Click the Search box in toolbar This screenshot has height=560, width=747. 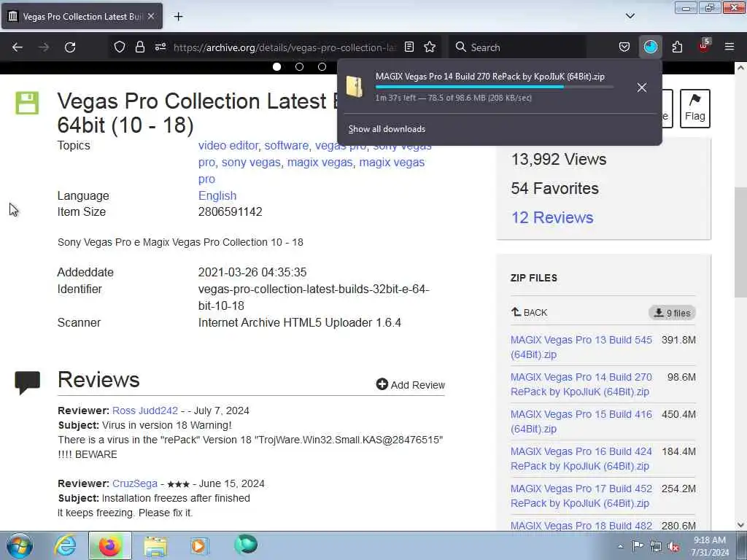coord(517,47)
